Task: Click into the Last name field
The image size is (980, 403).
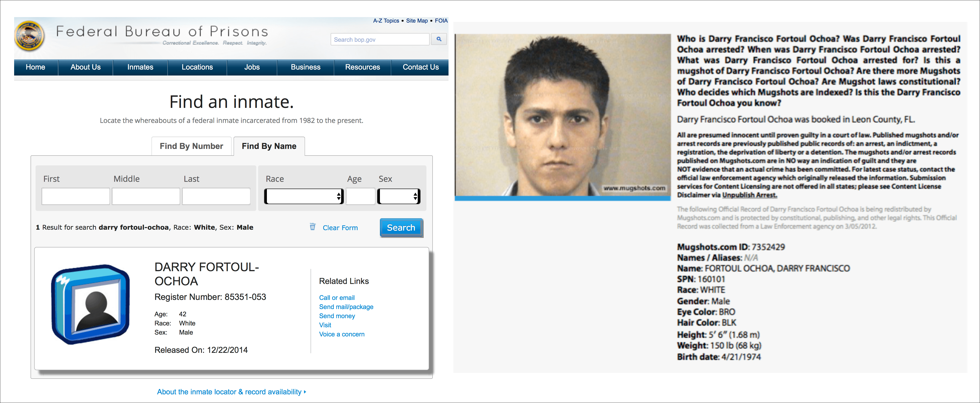Action: (216, 196)
